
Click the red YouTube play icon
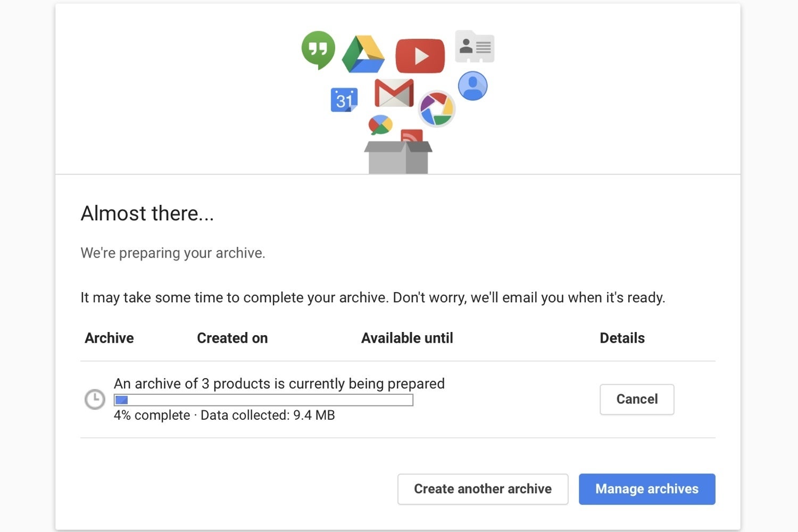tap(420, 56)
